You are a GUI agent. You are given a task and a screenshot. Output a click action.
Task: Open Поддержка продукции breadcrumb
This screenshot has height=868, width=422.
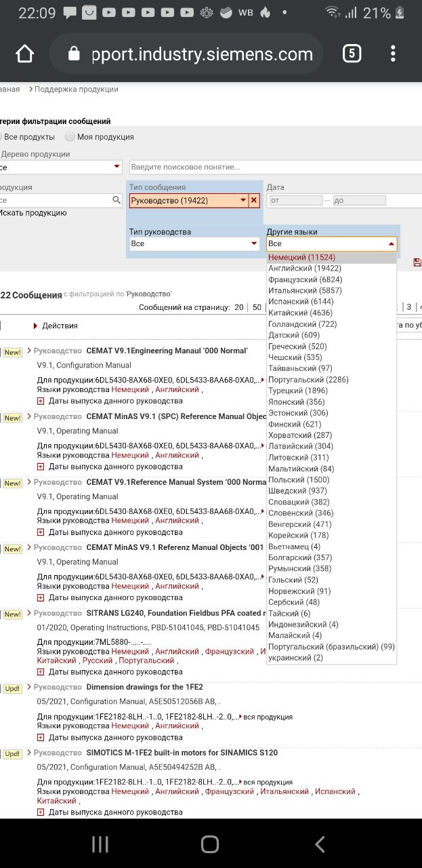77,89
